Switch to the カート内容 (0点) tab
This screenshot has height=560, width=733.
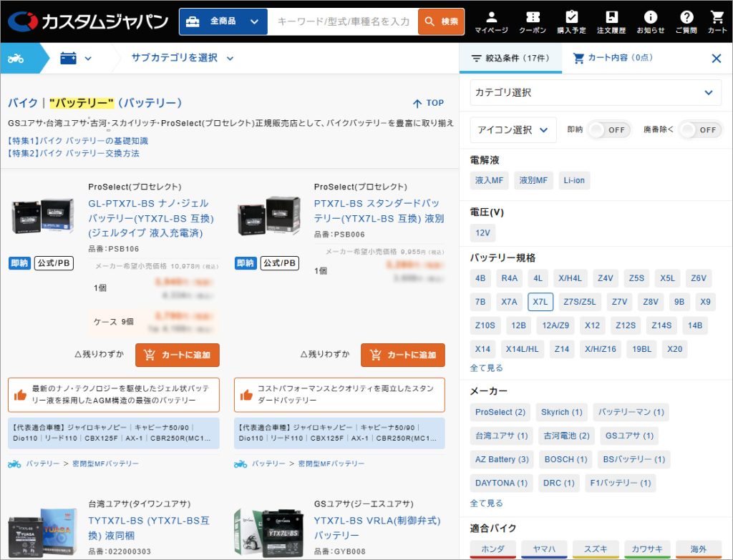pos(613,58)
